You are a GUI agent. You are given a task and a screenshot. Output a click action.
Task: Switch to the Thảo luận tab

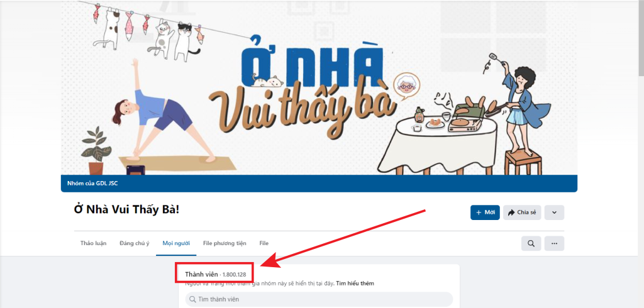93,243
